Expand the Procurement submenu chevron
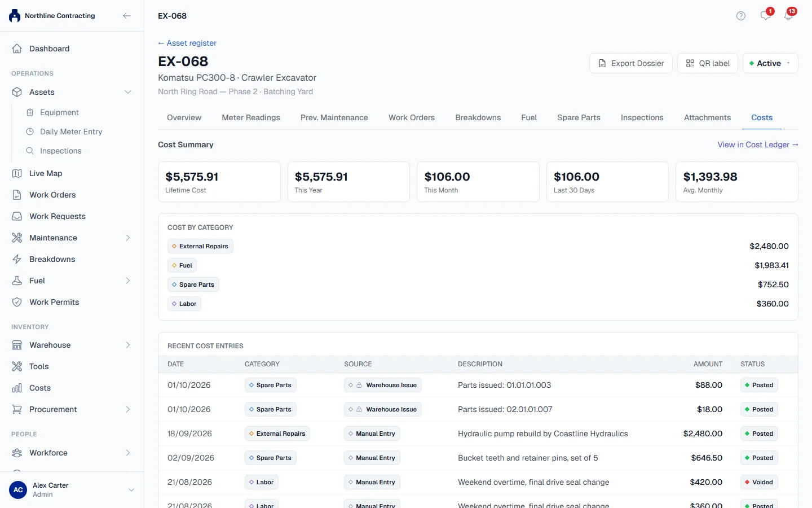This screenshot has height=508, width=812. [x=128, y=409]
